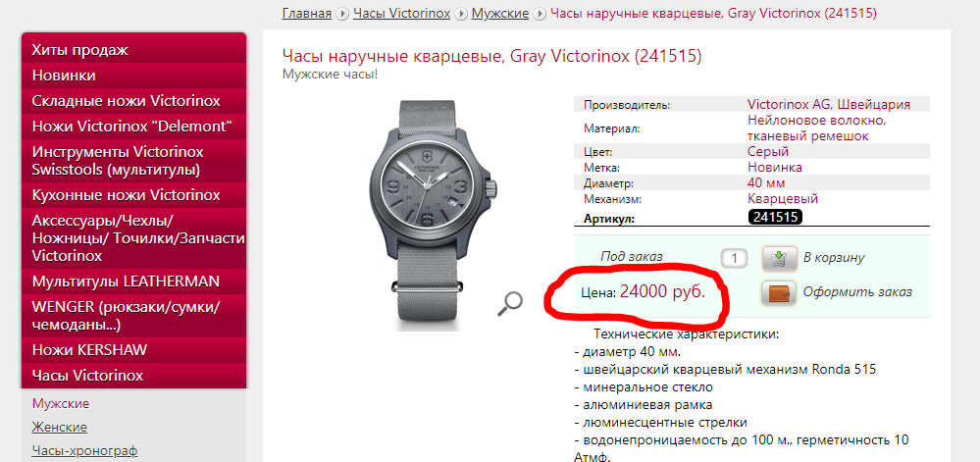
Task: Click breadcrumb arrow icon after Мужские
Action: coord(540,14)
